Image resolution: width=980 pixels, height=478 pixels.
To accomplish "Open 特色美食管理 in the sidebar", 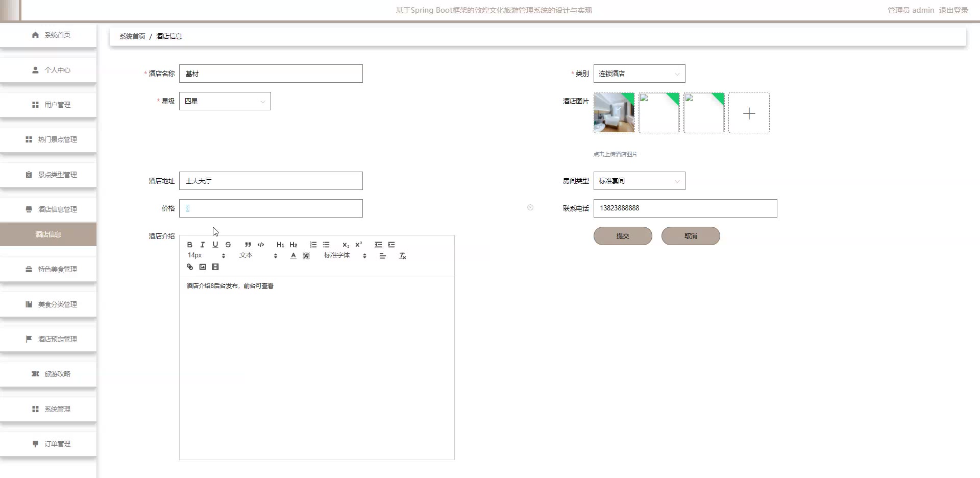I will pyautogui.click(x=48, y=269).
